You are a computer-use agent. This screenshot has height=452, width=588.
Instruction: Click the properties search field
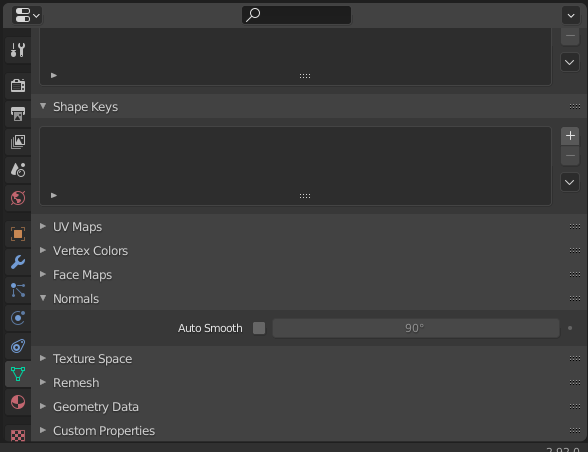[x=297, y=15]
